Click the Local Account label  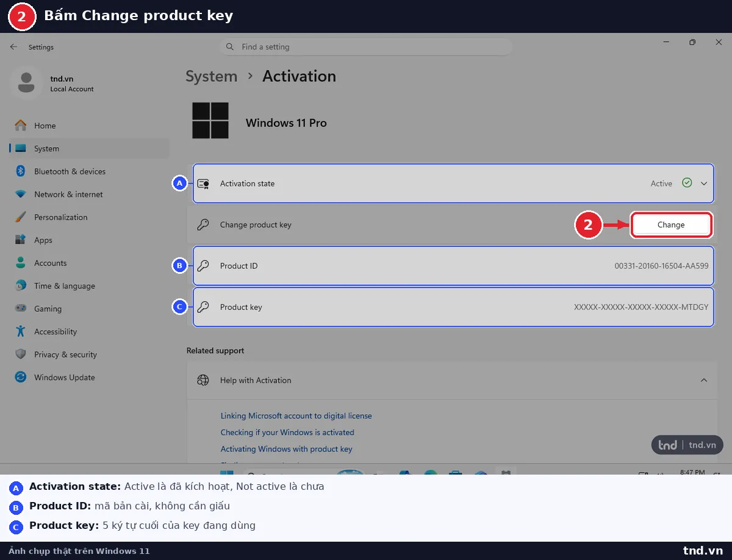click(x=72, y=89)
